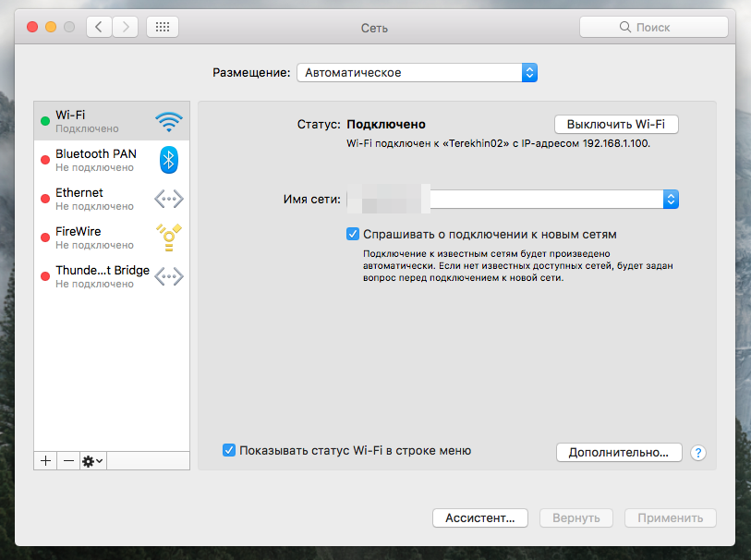
Task: Toggle showing Wi-Fi status in menu bar
Action: point(229,450)
